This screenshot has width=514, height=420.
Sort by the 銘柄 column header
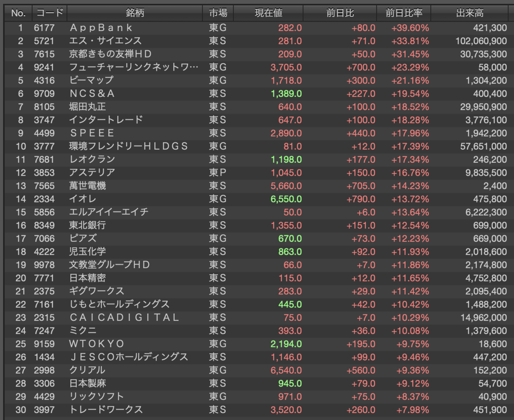pyautogui.click(x=135, y=13)
